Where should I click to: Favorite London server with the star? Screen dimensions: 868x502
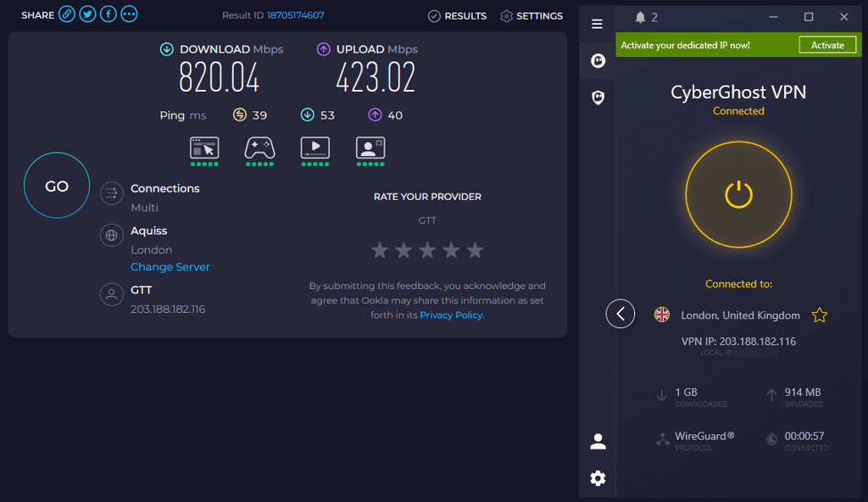point(820,315)
